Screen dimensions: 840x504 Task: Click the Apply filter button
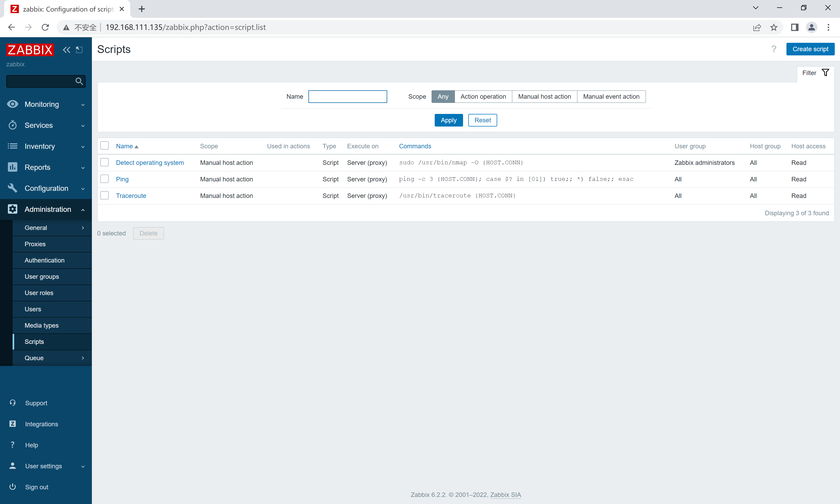449,120
